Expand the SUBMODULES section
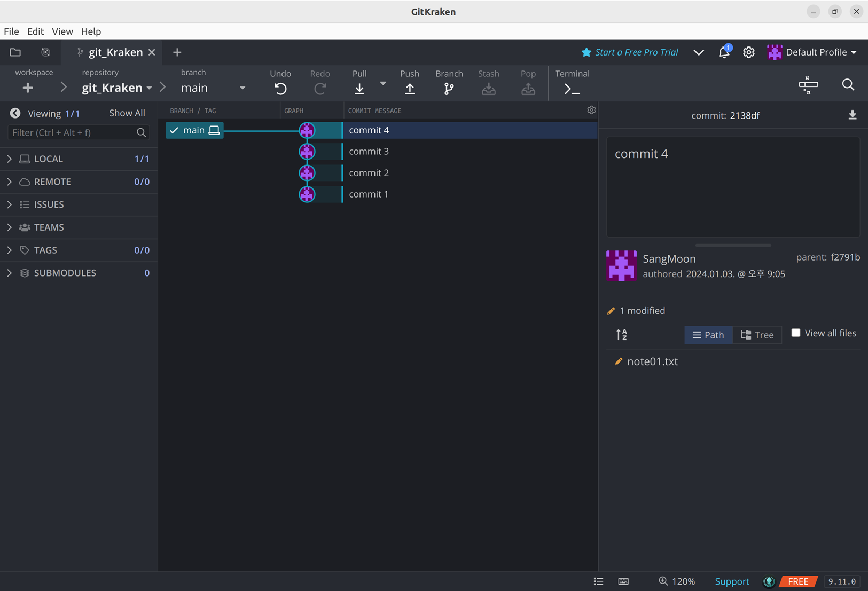This screenshot has height=591, width=868. pos(79,273)
